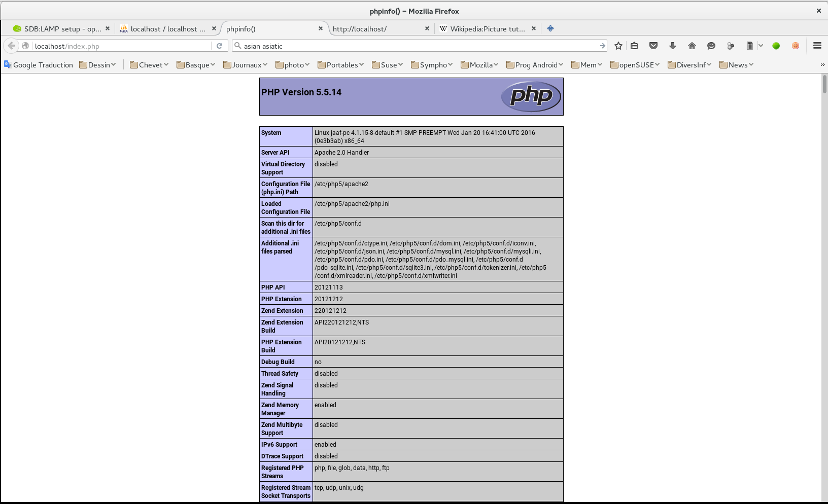Viewport: 828px width, 504px height.
Task: Reload the page with the refresh icon
Action: [x=219, y=46]
